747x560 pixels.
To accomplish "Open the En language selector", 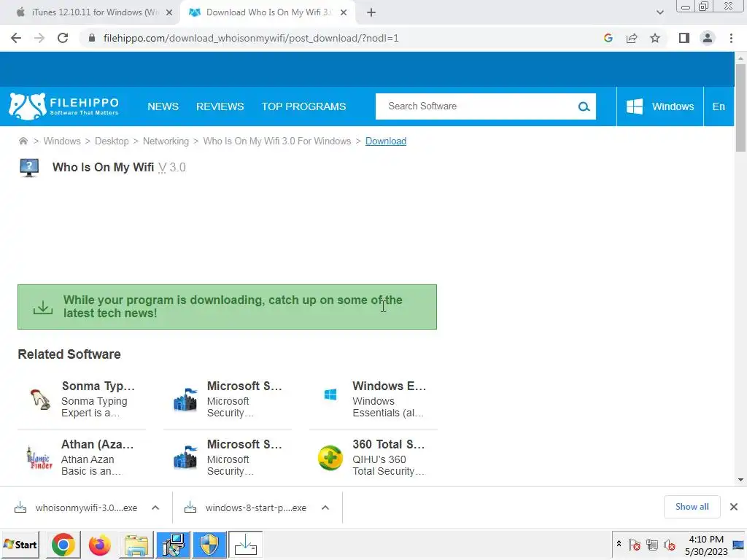I will point(719,106).
